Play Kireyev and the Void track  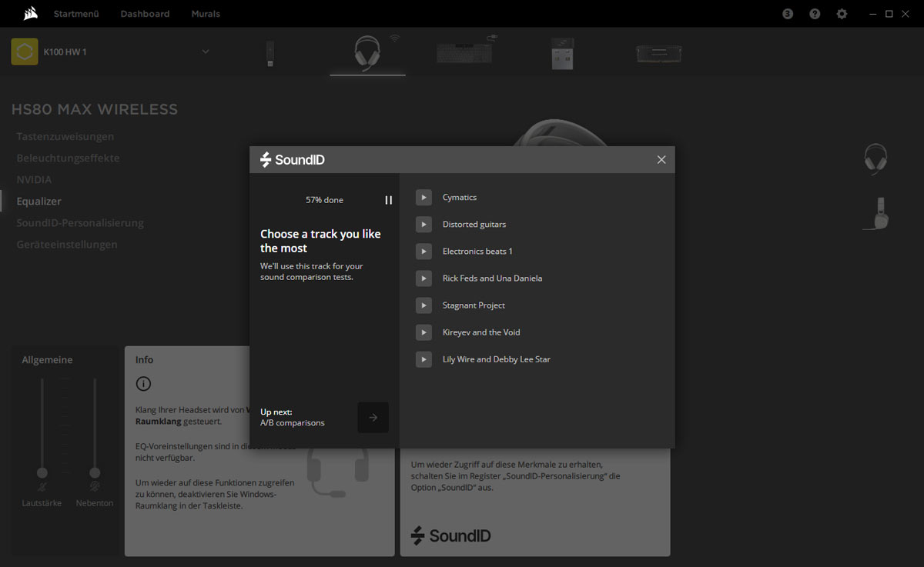pos(423,332)
